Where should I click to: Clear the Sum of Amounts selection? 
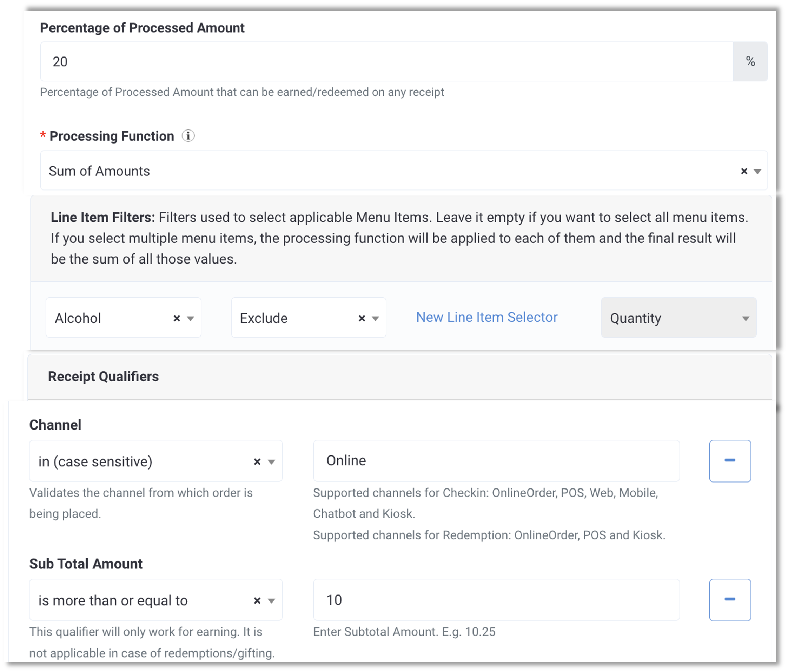click(744, 171)
